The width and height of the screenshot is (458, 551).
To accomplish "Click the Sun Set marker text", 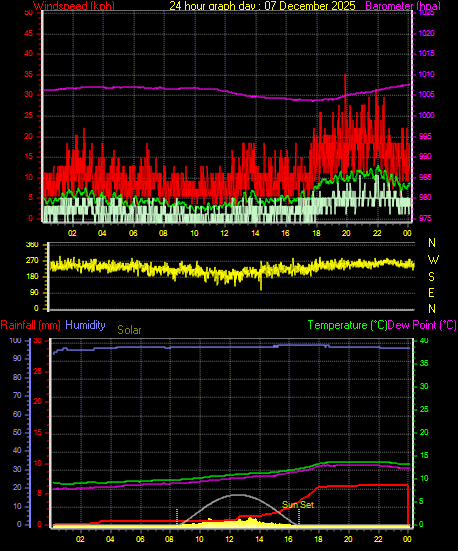I will [x=298, y=505].
